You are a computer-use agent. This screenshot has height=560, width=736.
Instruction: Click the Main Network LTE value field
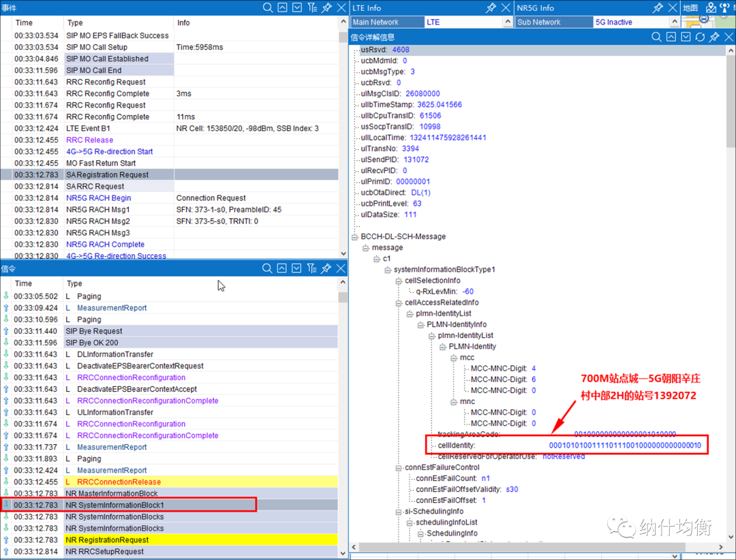[464, 22]
